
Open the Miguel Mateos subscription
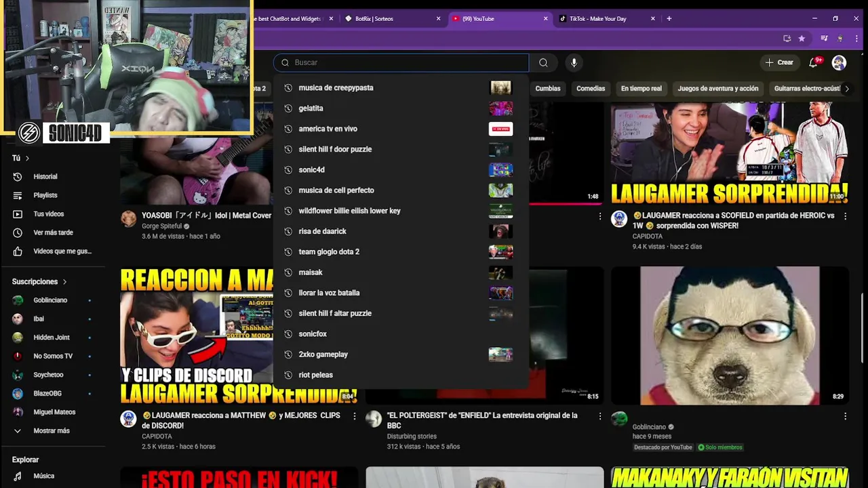(53, 412)
